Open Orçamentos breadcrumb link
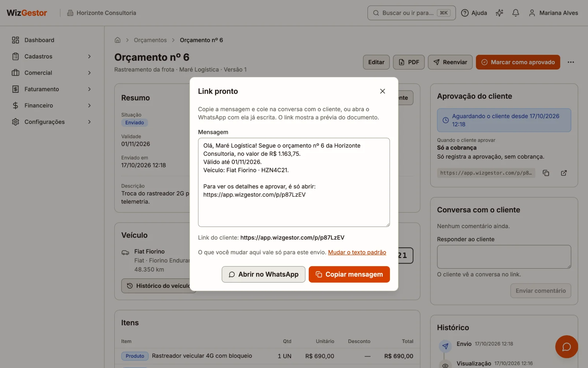The width and height of the screenshot is (588, 368). 150,40
